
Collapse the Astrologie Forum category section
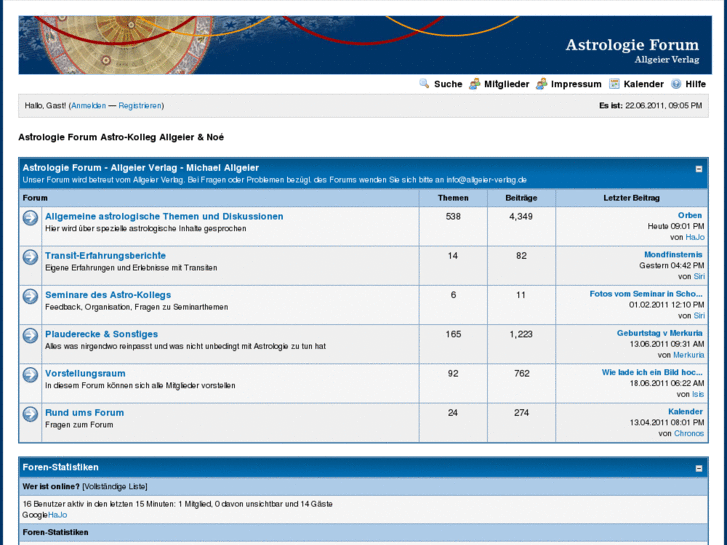(699, 169)
